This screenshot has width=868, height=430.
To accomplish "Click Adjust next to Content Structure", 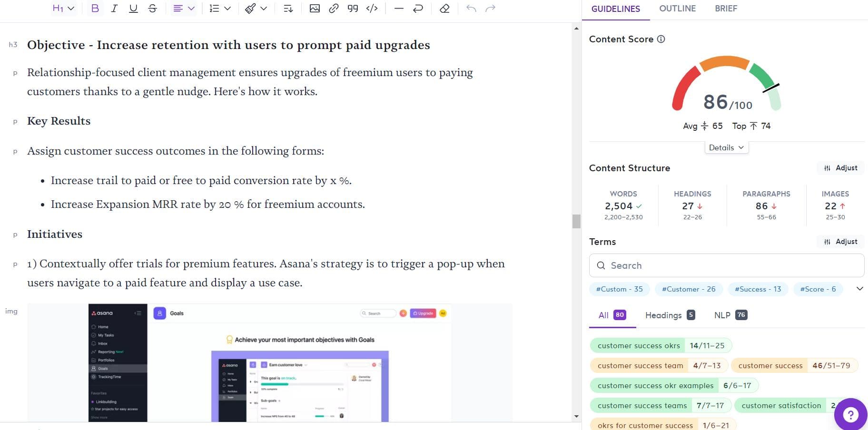I will [840, 168].
